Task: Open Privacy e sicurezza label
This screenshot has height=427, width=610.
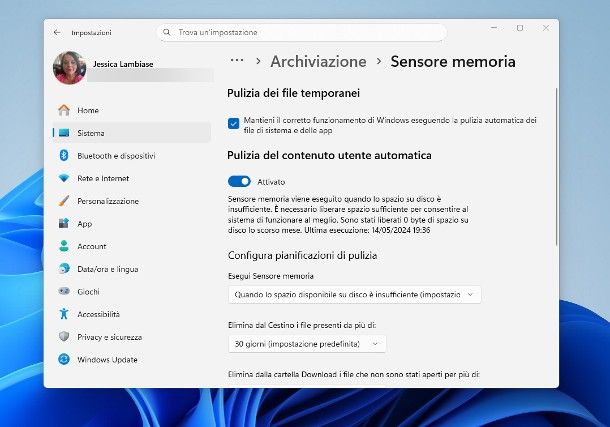Action: 109,337
